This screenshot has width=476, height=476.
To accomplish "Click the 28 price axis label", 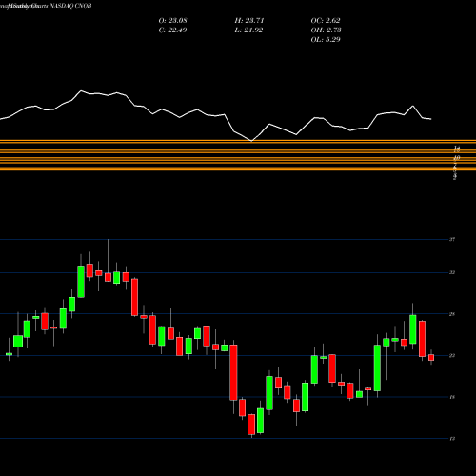I will pos(452,314).
